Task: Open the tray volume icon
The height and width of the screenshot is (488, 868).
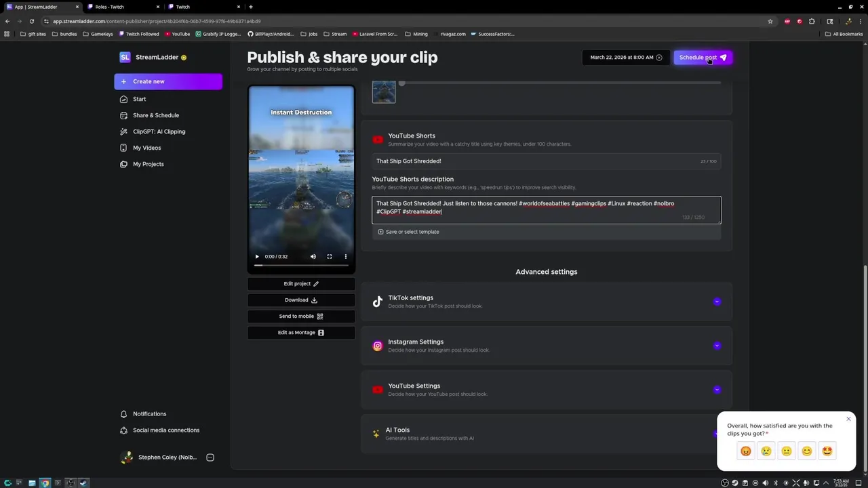Action: pos(766,483)
